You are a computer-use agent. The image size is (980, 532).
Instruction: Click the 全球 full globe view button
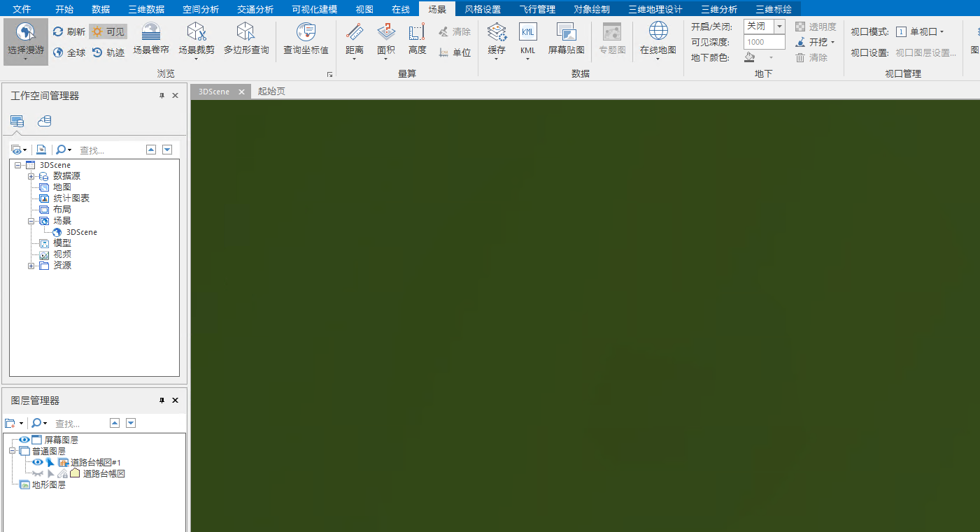coord(69,52)
